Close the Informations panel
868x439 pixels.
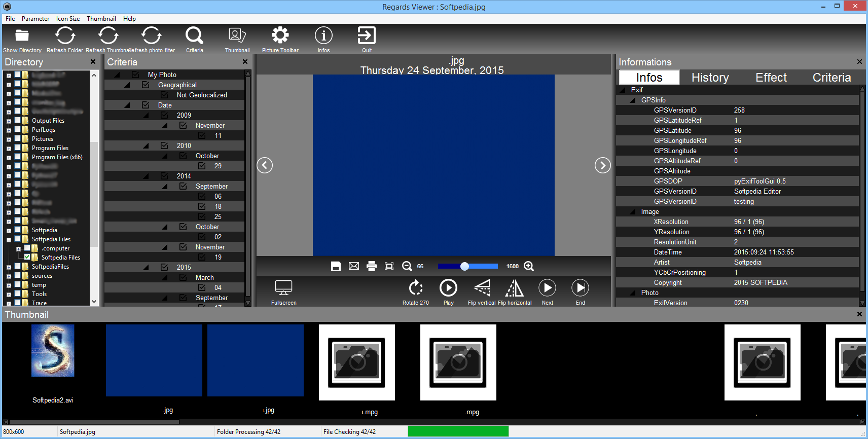(859, 62)
